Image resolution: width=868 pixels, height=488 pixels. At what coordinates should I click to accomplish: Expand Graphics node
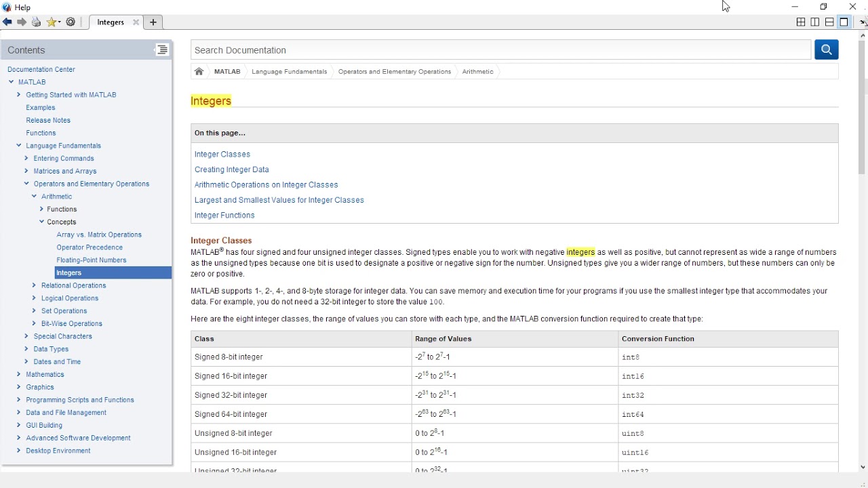coord(19,388)
